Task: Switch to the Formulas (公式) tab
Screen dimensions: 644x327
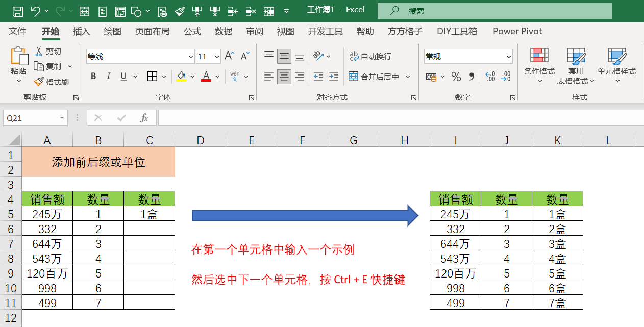Action: 192,31
